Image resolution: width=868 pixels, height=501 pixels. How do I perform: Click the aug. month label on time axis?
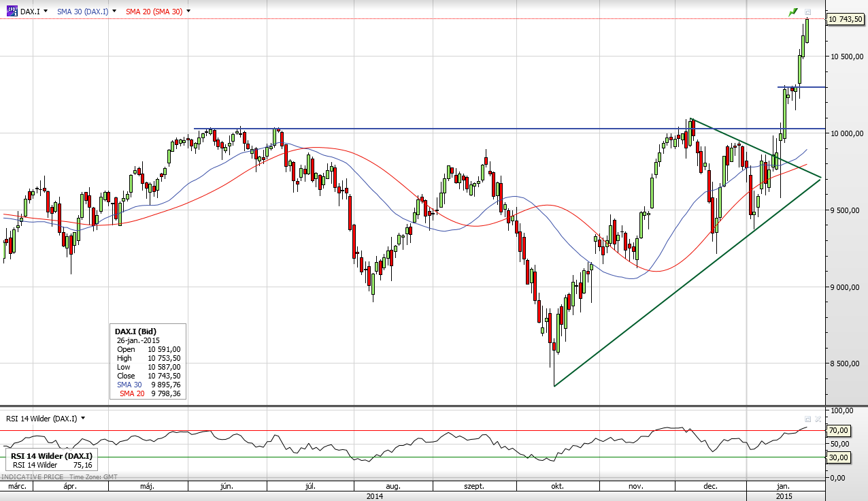tap(393, 486)
